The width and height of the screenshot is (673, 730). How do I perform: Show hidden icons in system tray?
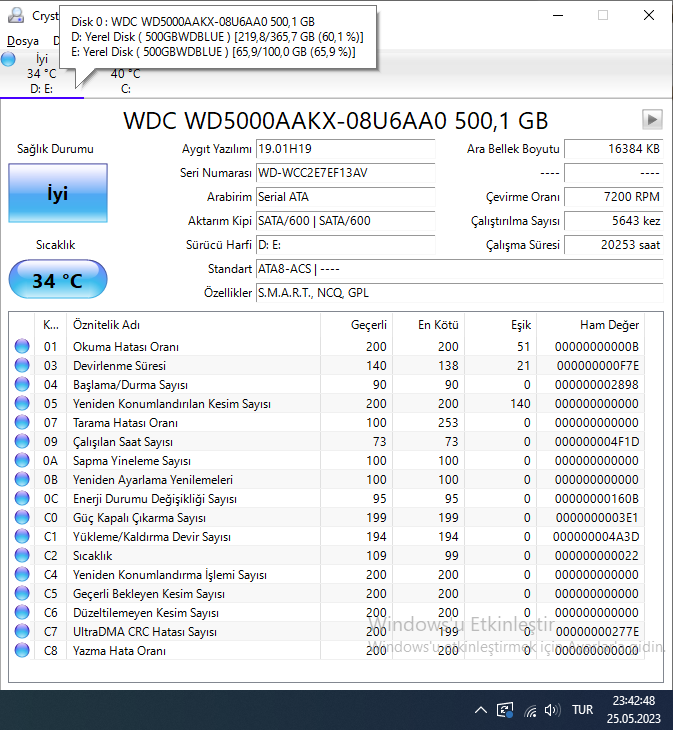point(481,710)
